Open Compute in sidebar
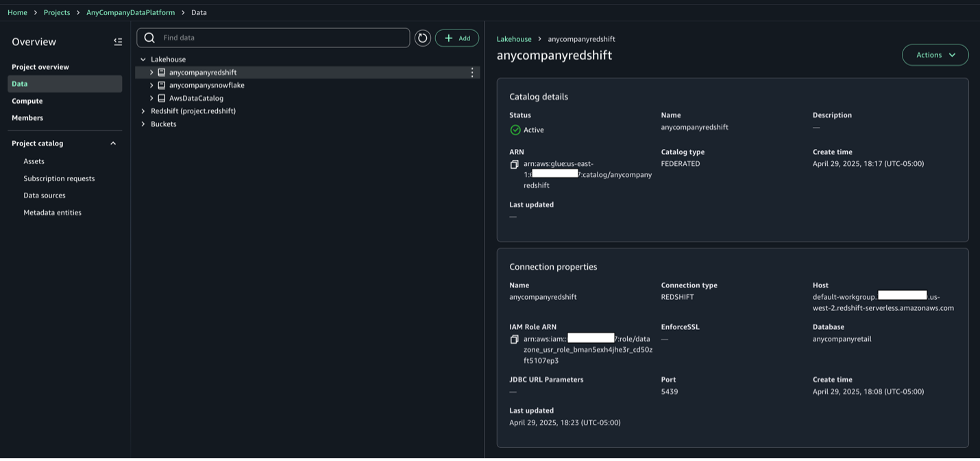 (27, 101)
